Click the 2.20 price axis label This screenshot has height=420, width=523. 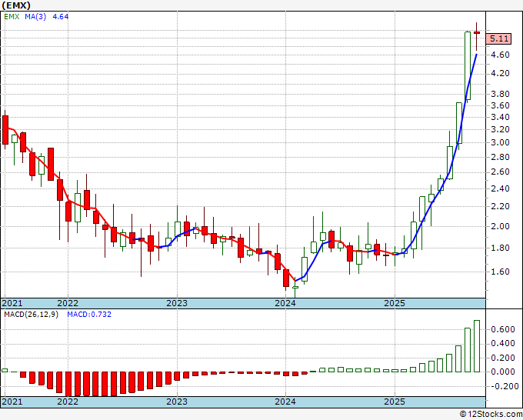[x=501, y=206]
